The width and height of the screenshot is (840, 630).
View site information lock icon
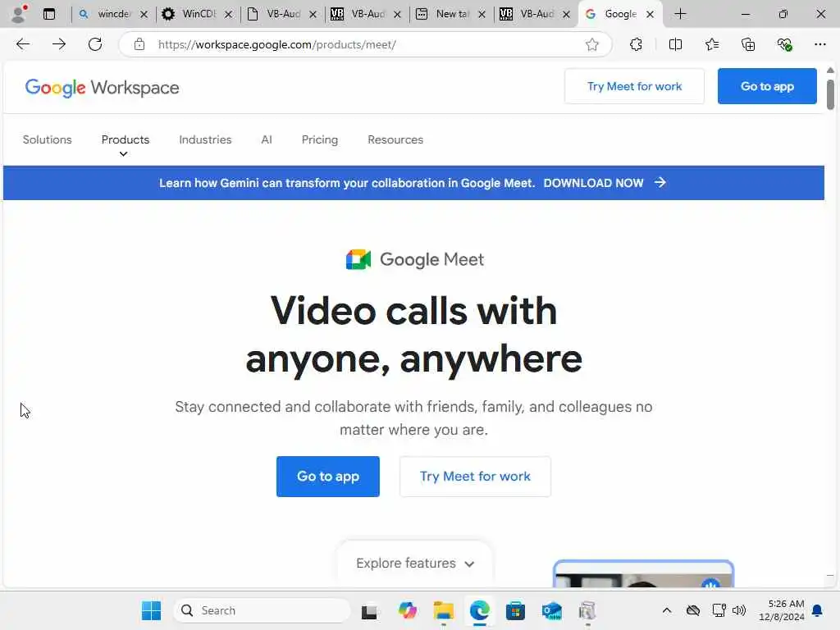coord(139,44)
